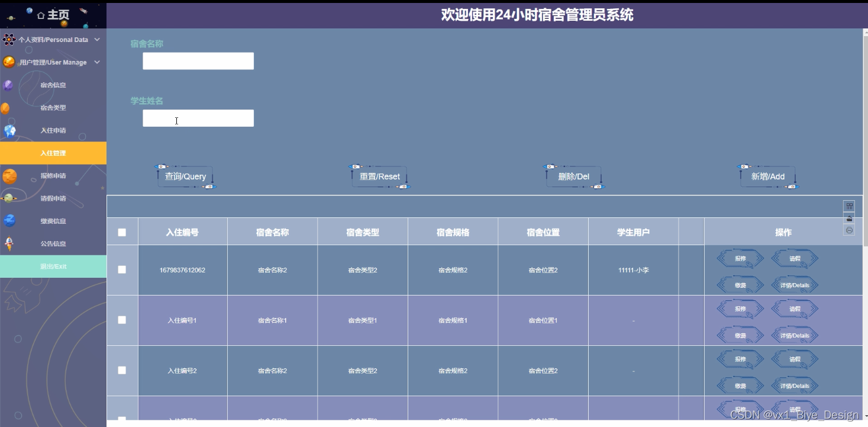Open the 公告信息 menu item
The image size is (868, 427).
pyautogui.click(x=53, y=243)
